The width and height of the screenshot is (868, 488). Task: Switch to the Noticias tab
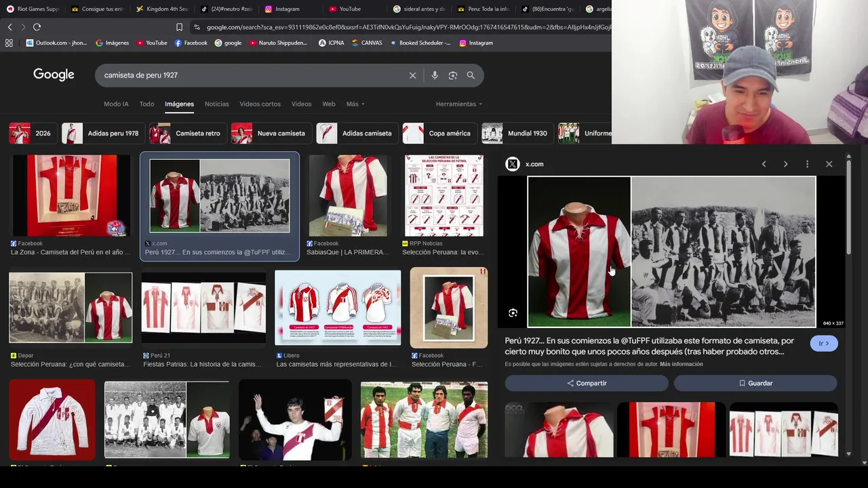[x=217, y=104]
